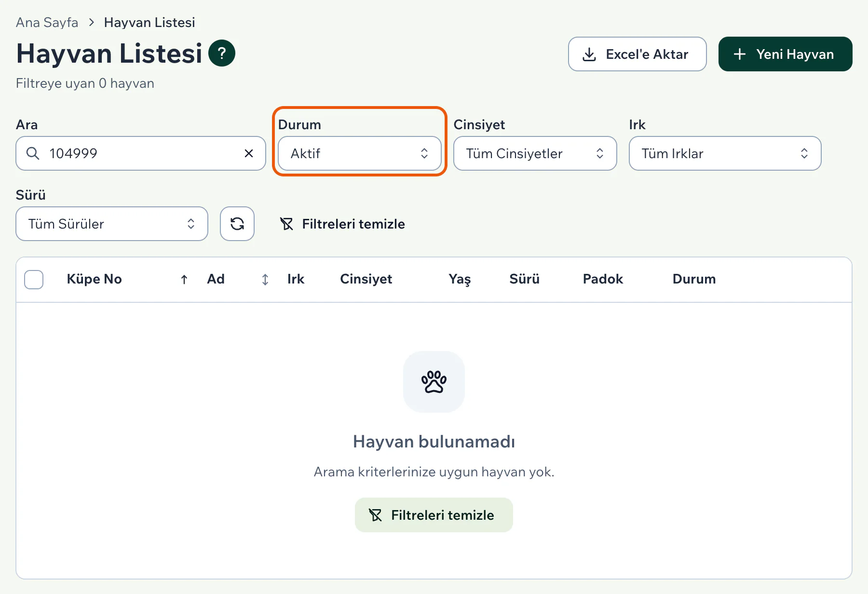Sort by Küpe No using the up-arrow icon

[184, 280]
